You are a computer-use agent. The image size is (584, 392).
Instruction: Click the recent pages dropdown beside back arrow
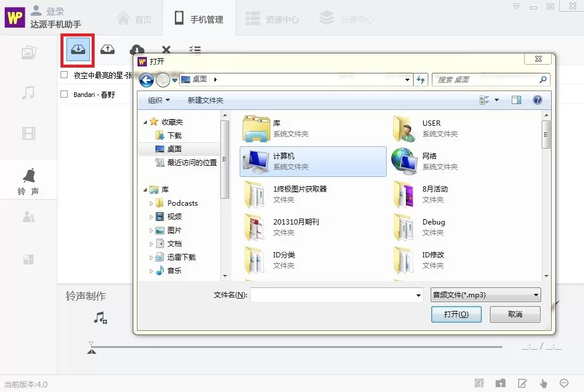[174, 80]
